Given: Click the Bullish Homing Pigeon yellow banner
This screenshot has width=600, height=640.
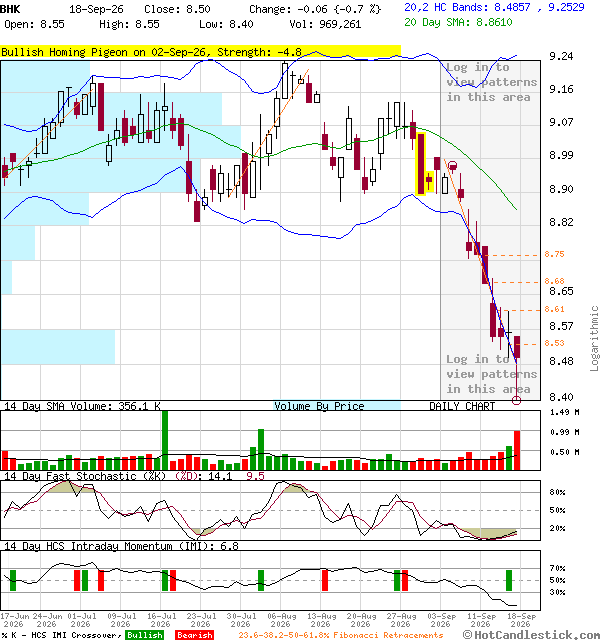Looking at the screenshot, I should [x=200, y=52].
